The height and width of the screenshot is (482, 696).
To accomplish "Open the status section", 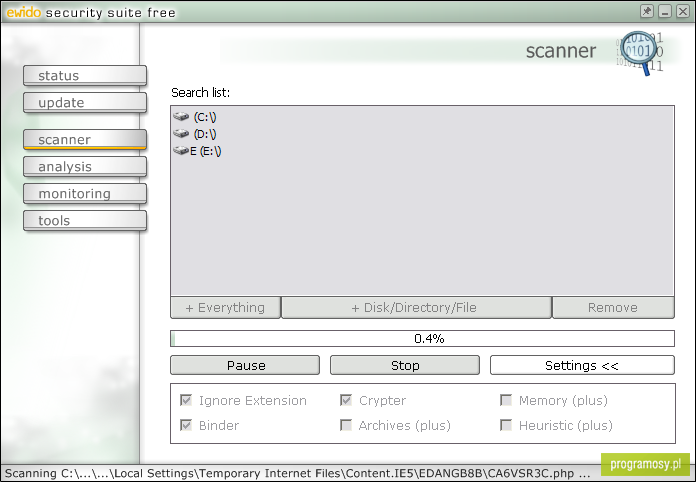I will pos(85,75).
